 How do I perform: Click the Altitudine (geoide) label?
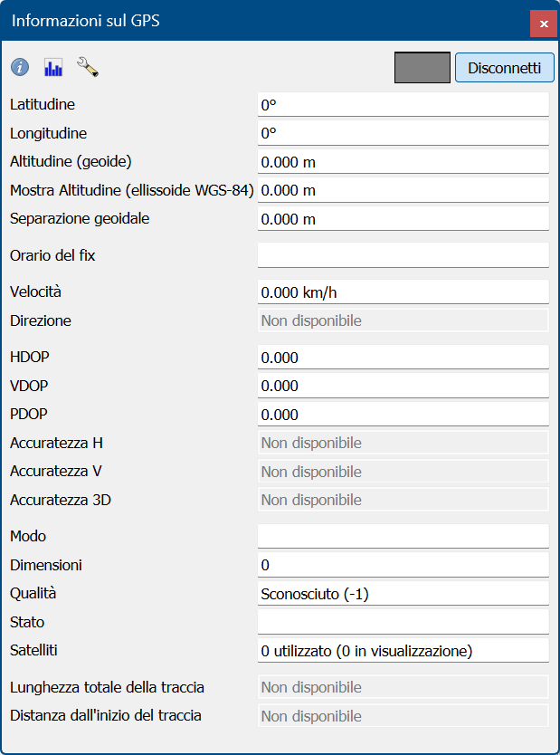[71, 162]
